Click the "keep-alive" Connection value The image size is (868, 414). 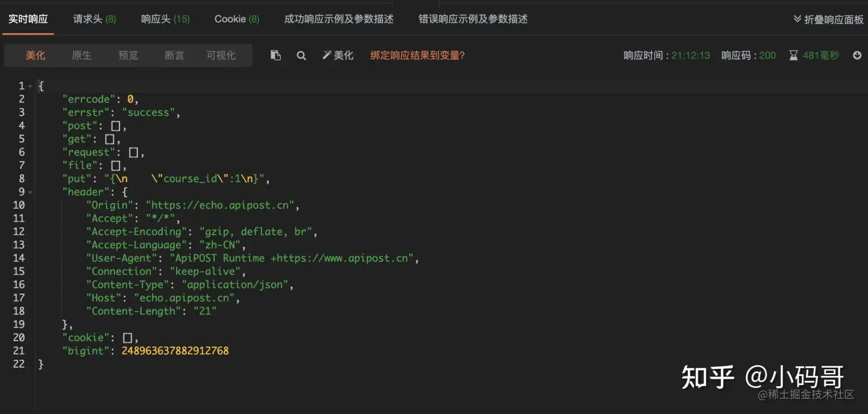pos(205,272)
